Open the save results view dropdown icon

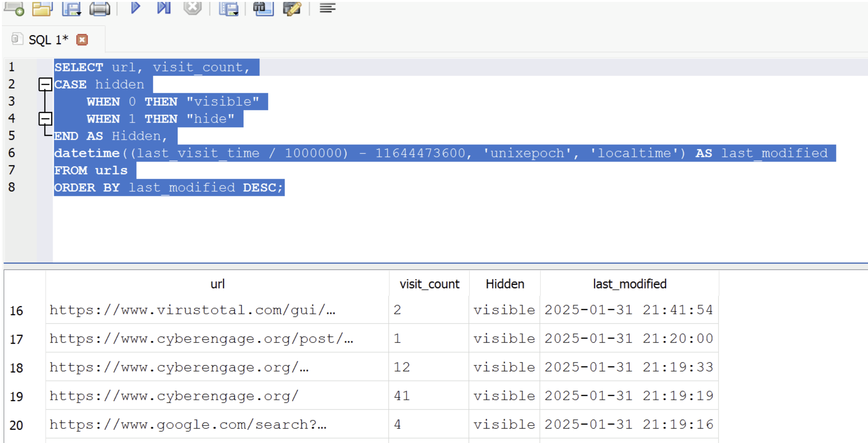[228, 8]
